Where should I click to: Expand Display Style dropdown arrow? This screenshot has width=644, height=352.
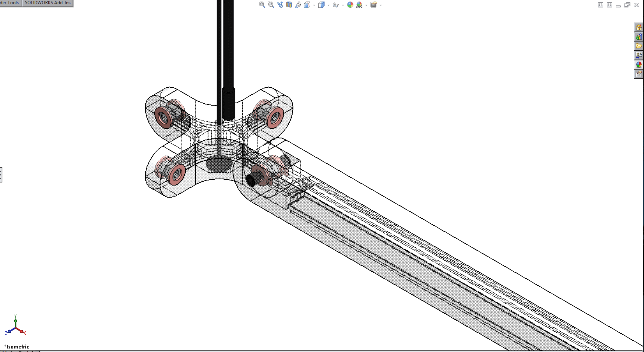tap(328, 5)
